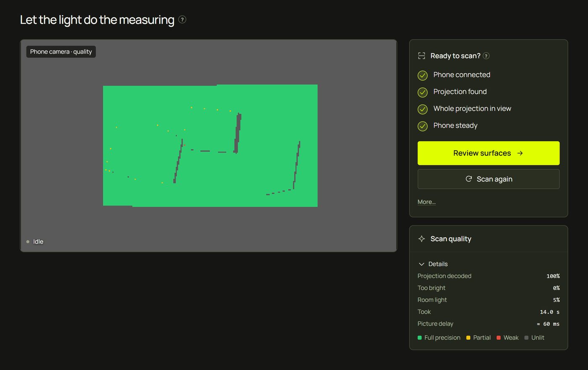Click the sparkle icon beside Scan quality

[422, 239]
